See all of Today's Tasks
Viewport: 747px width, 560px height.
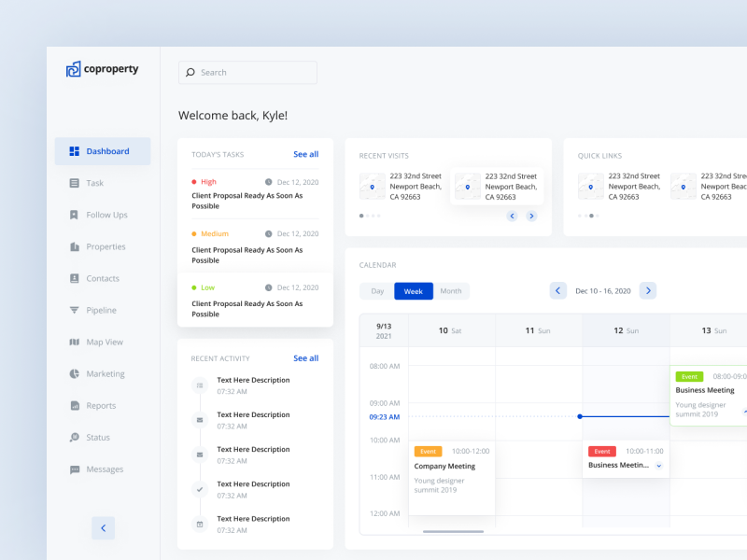pyautogui.click(x=306, y=154)
